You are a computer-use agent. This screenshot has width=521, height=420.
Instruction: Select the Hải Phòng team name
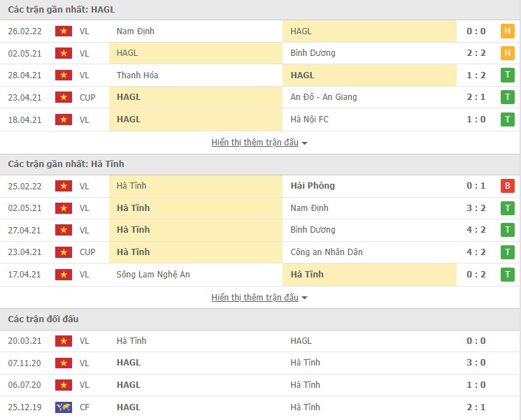tap(312, 186)
